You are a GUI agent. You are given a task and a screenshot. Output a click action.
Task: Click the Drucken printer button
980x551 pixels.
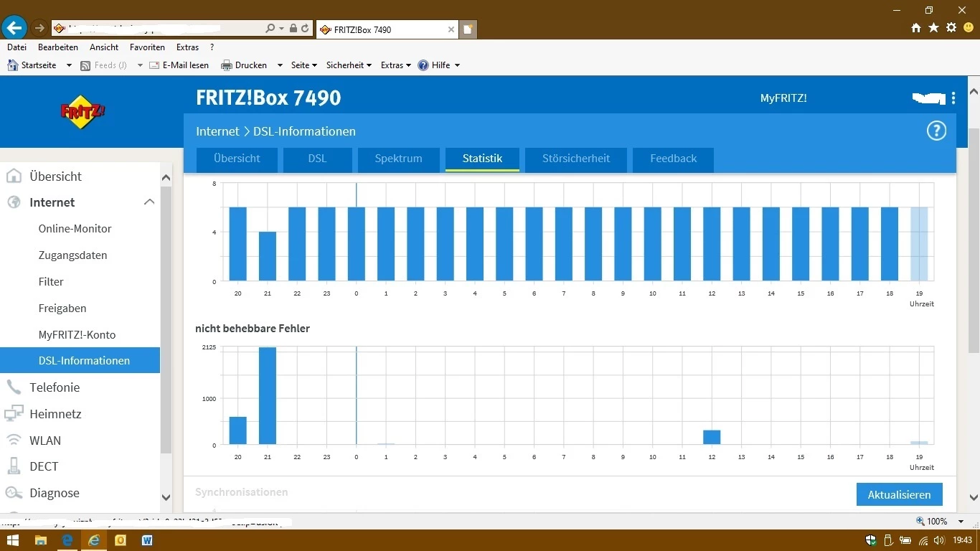[x=244, y=65]
